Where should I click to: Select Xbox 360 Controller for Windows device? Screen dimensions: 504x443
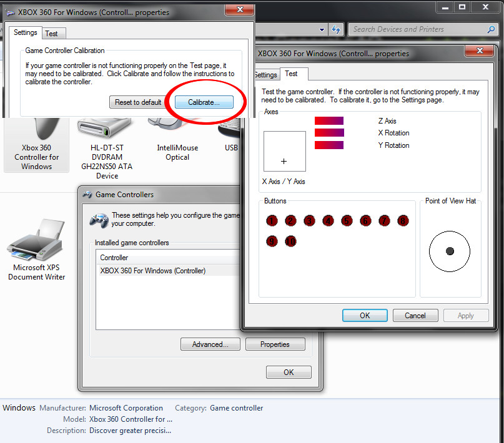click(36, 145)
